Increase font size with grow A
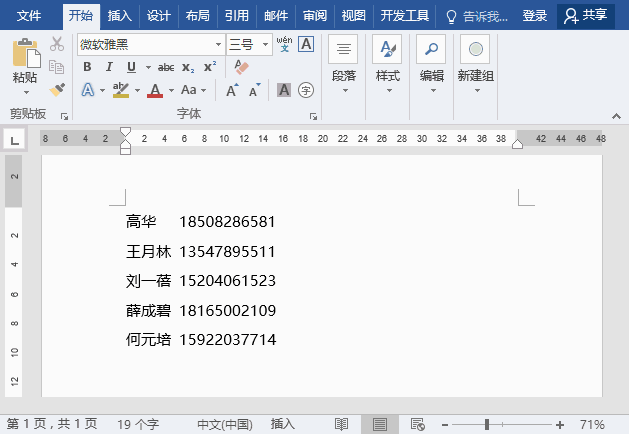 pyautogui.click(x=232, y=90)
